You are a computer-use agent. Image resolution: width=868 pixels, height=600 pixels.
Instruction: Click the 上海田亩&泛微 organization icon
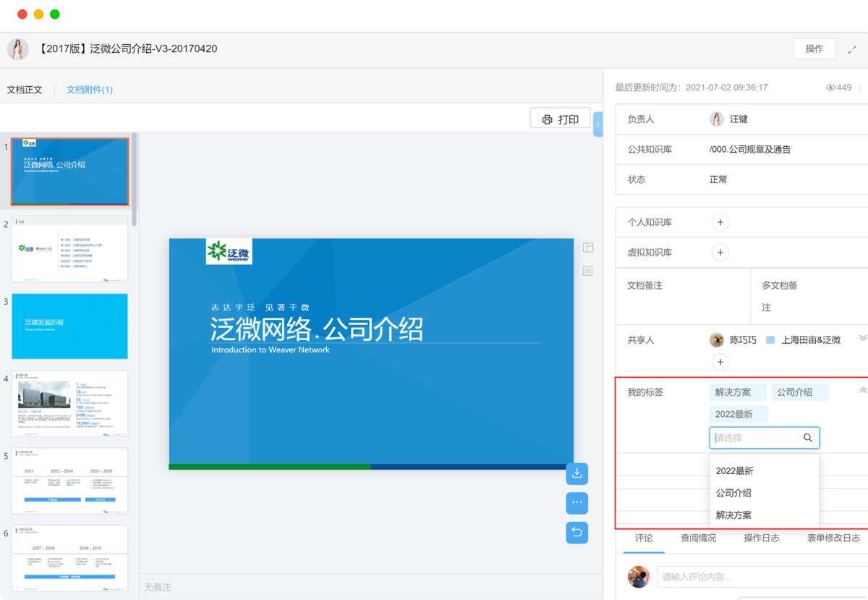770,340
